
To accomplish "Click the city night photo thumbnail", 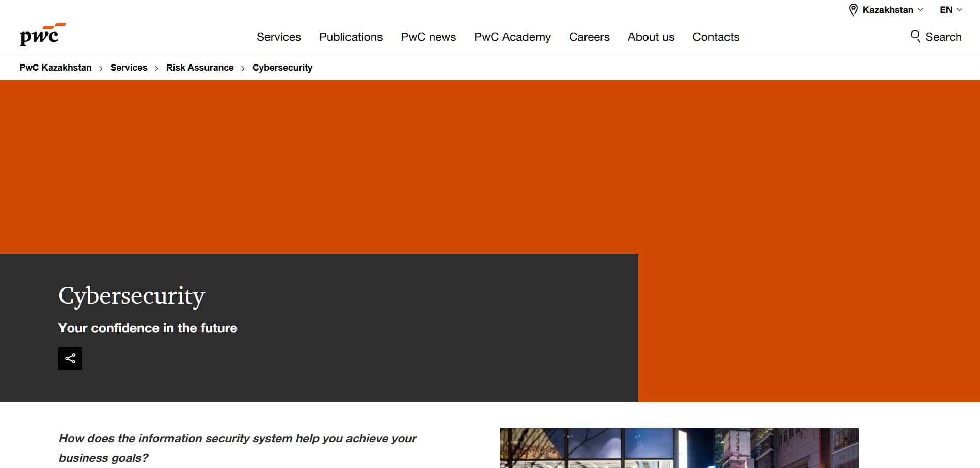I will [x=679, y=448].
